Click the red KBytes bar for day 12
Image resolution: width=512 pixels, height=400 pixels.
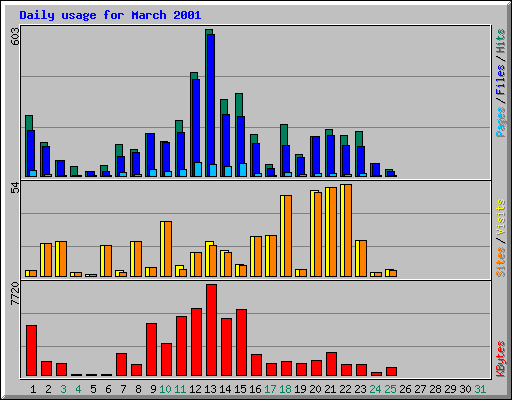pos(196,342)
